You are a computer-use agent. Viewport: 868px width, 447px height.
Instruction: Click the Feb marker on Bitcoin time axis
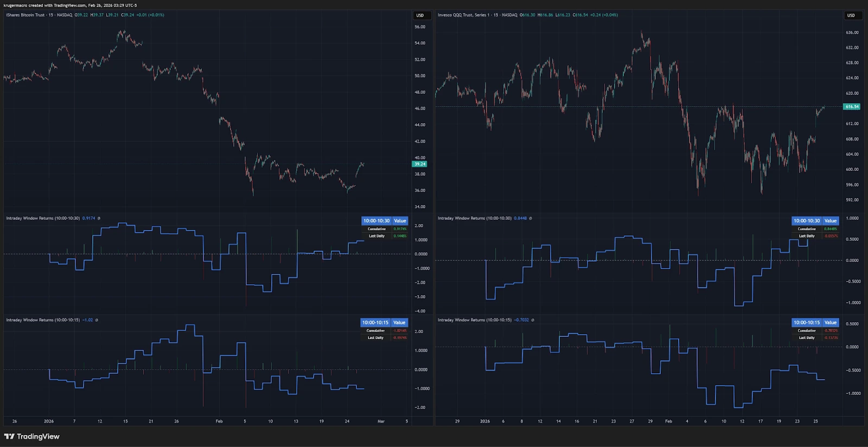tap(219, 422)
